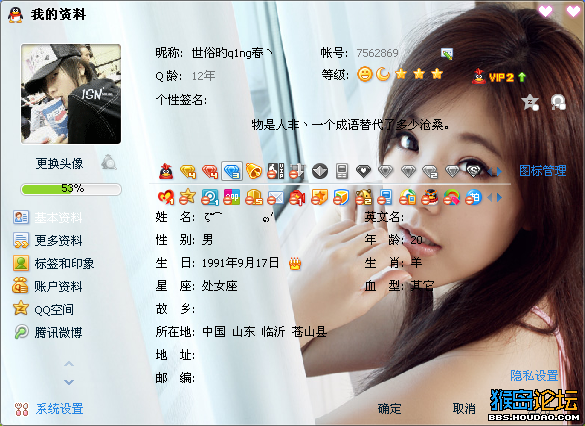Click the black diamond with heart badge
Screen dimensions: 585x426
pyautogui.click(x=363, y=171)
